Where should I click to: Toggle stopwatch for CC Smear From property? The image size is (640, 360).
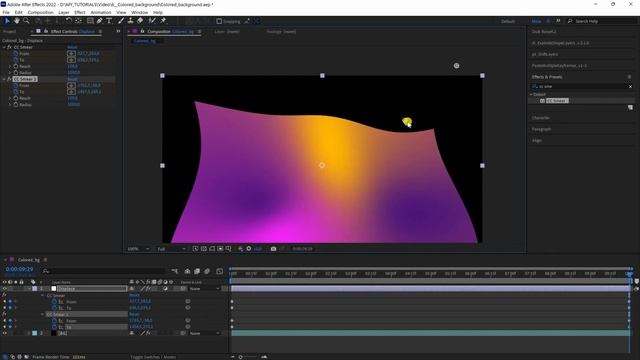[16, 53]
